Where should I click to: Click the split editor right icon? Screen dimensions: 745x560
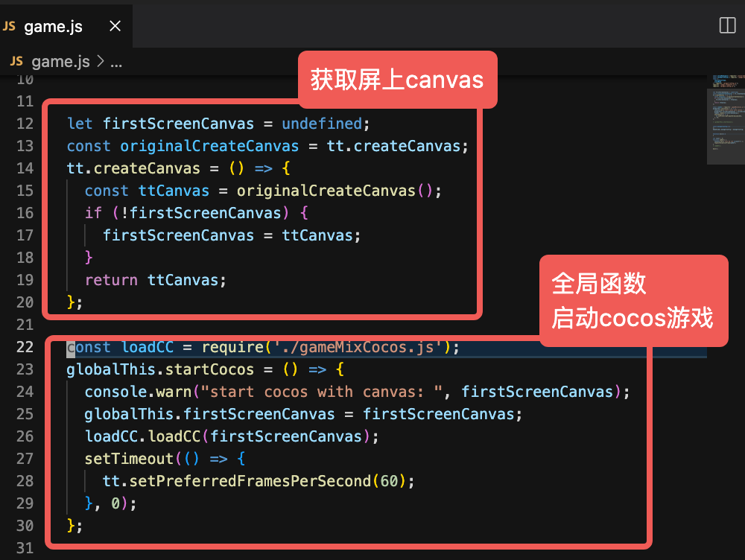[727, 26]
